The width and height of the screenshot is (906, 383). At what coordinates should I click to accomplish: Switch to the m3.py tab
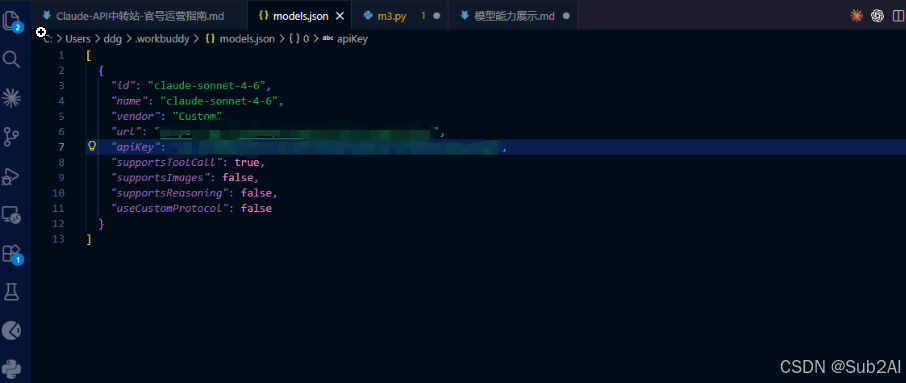399,16
